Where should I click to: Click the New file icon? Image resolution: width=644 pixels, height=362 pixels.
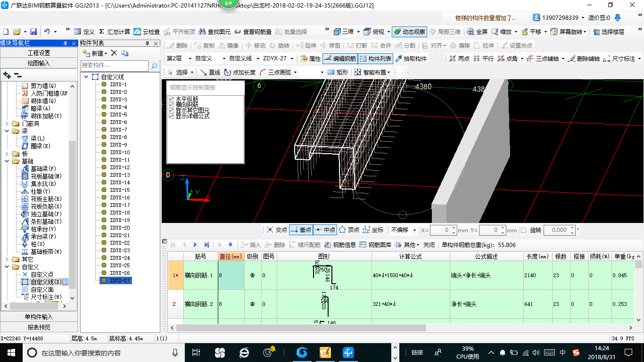coord(6,32)
